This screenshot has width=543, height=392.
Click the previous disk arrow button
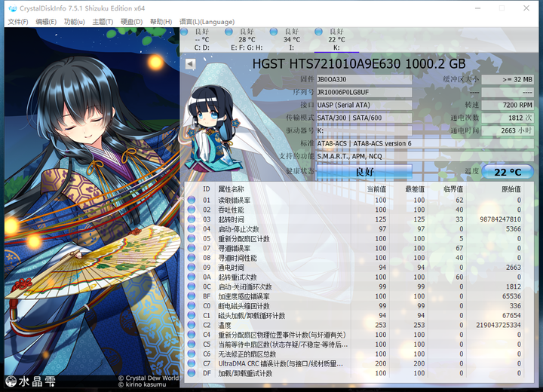pos(190,64)
